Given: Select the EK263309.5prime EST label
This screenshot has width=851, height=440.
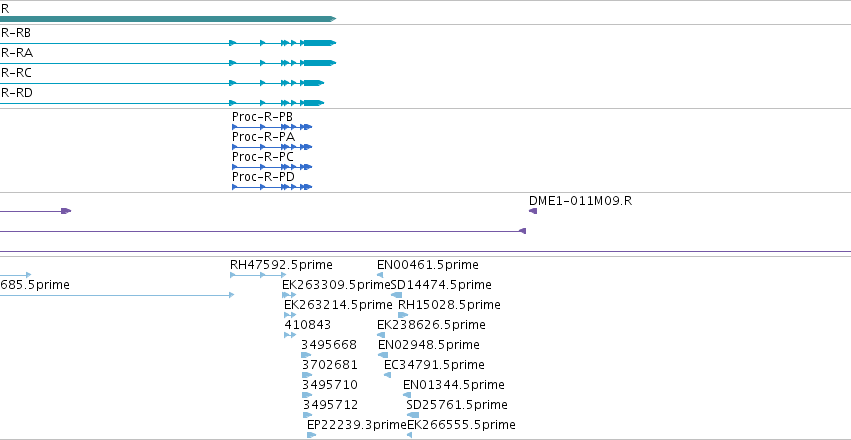Looking at the screenshot, I should pos(336,285).
